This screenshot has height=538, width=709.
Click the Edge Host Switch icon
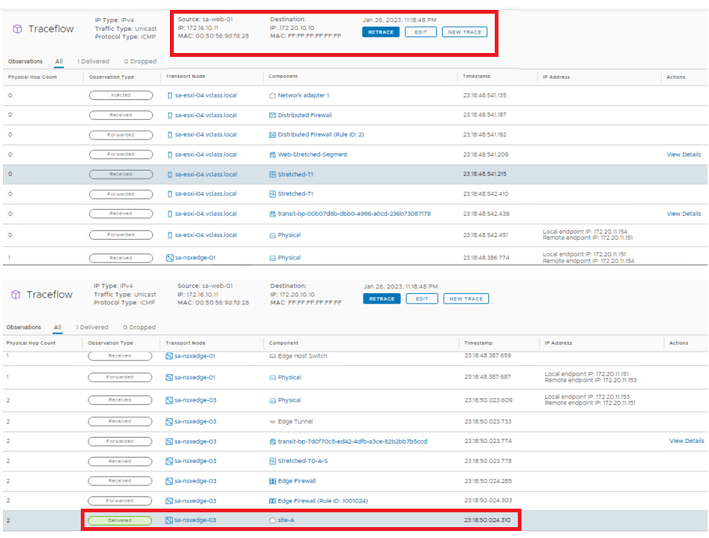click(x=272, y=356)
